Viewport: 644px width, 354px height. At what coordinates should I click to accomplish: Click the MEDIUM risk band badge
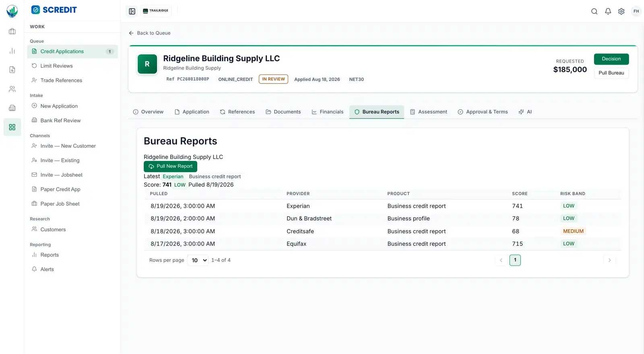(573, 231)
